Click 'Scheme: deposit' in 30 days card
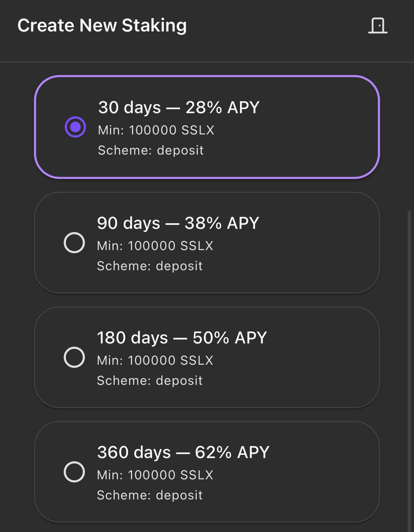The height and width of the screenshot is (532, 414). (x=151, y=150)
